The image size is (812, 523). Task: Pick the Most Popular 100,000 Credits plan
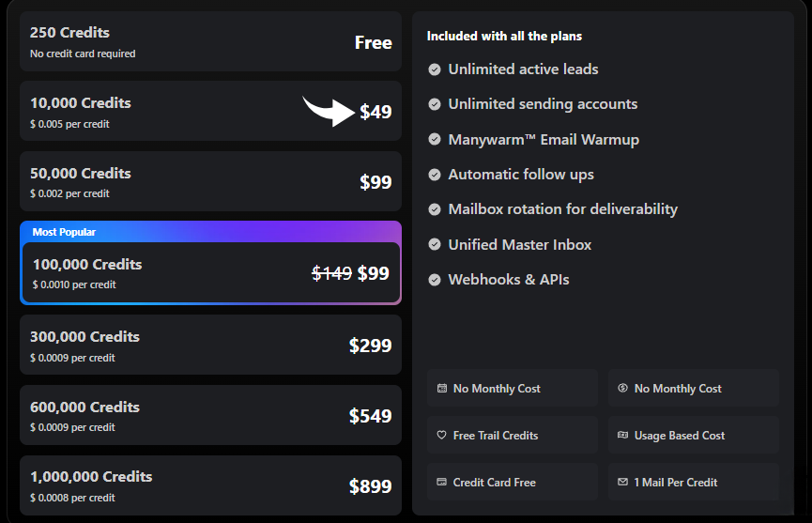tap(210, 273)
